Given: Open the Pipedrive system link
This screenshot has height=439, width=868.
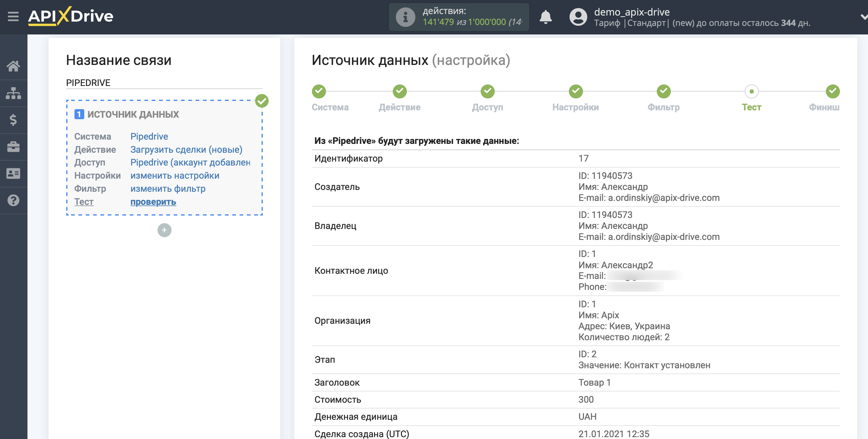Looking at the screenshot, I should pyautogui.click(x=149, y=136).
